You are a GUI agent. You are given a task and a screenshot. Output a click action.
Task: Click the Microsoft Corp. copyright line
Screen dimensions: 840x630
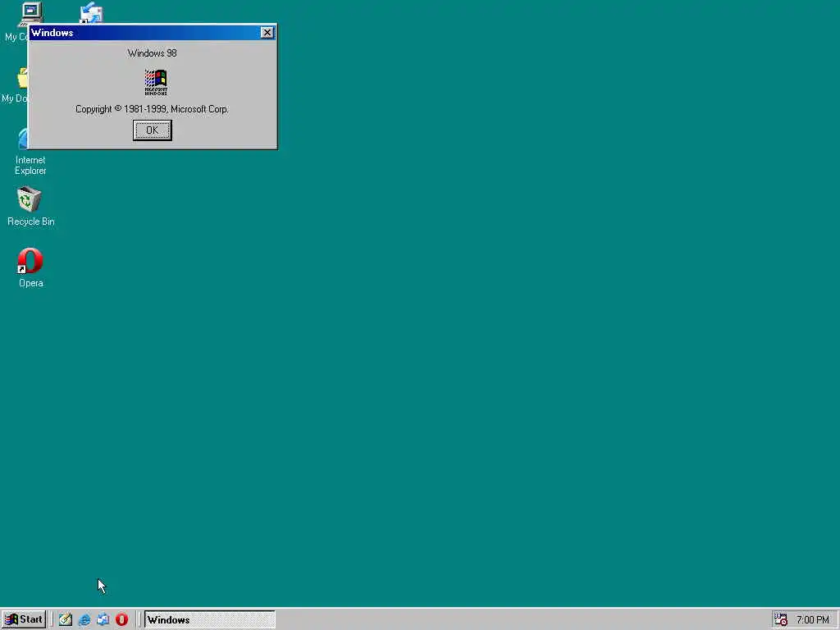click(x=152, y=109)
